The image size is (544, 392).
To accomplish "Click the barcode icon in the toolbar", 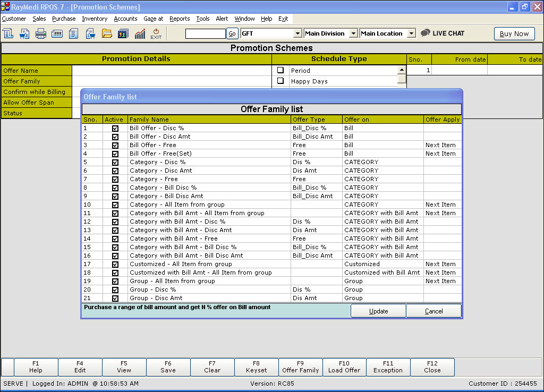I will [57, 33].
